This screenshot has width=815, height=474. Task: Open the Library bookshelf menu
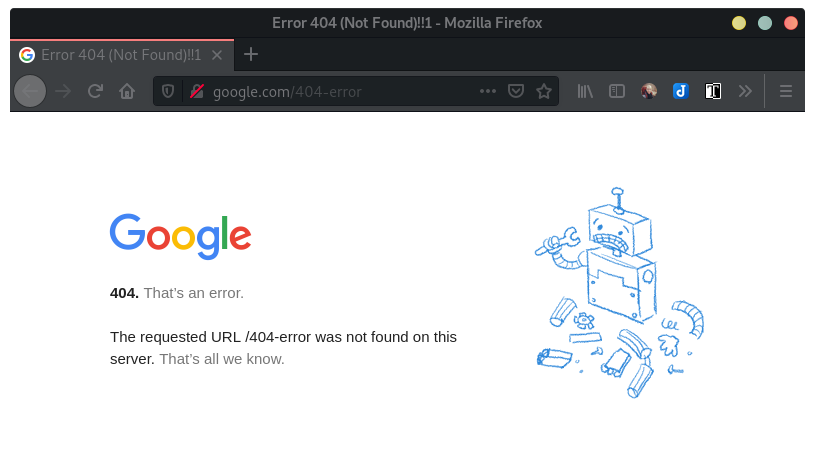(x=586, y=91)
